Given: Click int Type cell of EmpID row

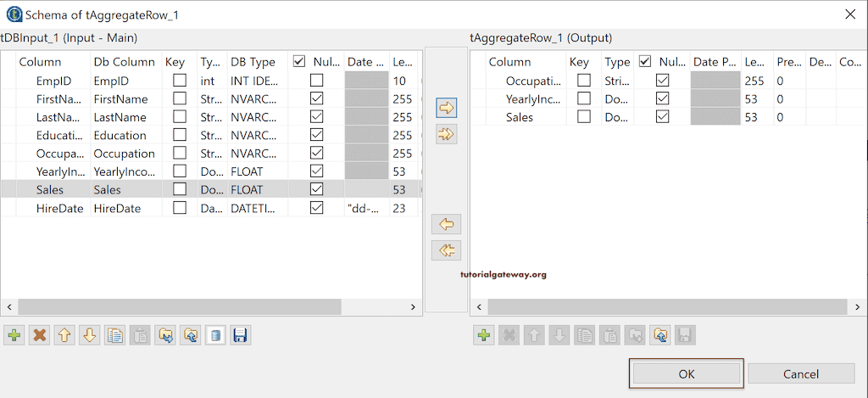Looking at the screenshot, I should (212, 81).
